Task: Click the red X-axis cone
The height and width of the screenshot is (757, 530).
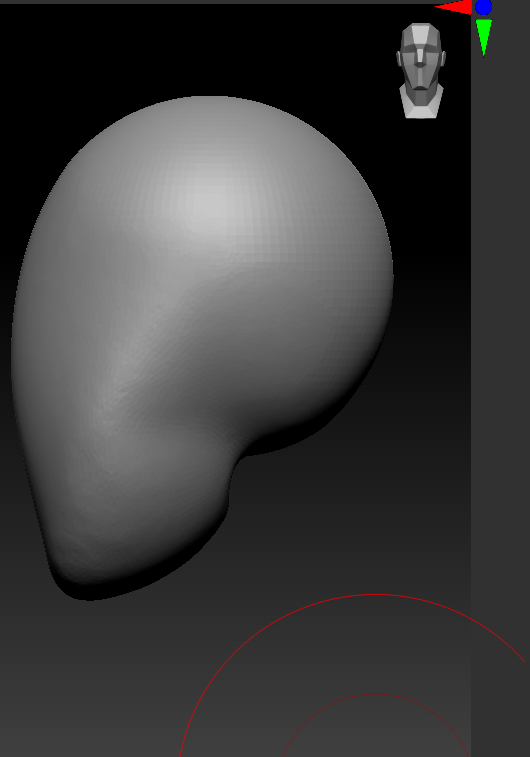Action: coord(454,7)
